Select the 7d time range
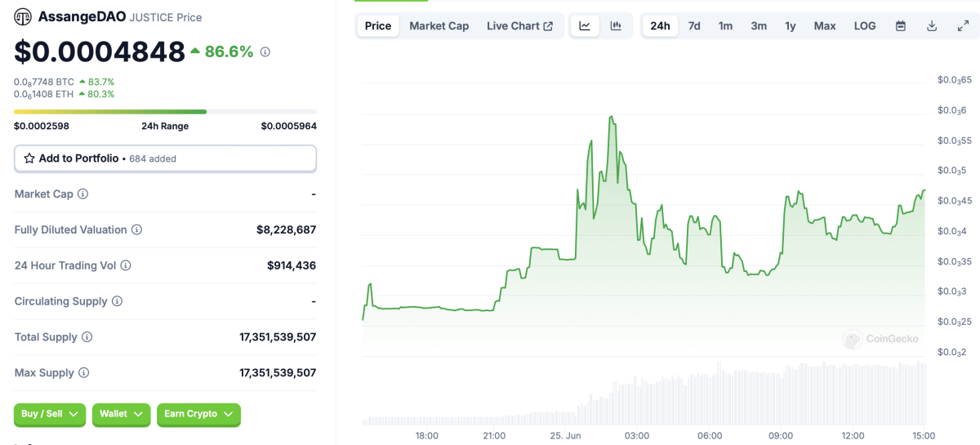The width and height of the screenshot is (980, 445). click(694, 26)
